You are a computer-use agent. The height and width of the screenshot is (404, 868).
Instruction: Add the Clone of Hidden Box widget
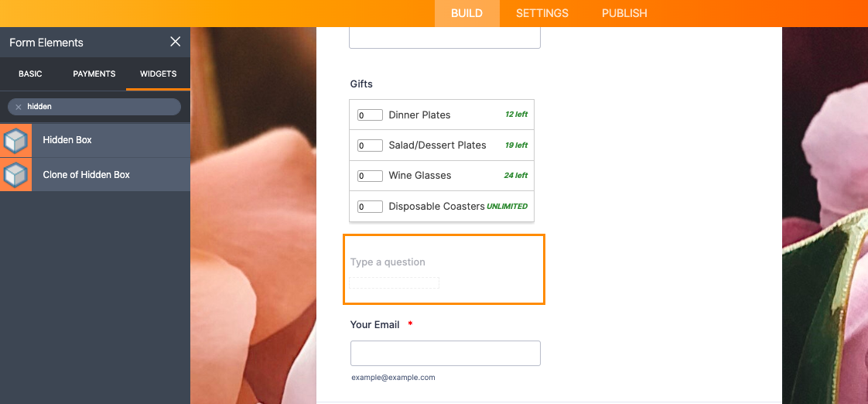(87, 175)
